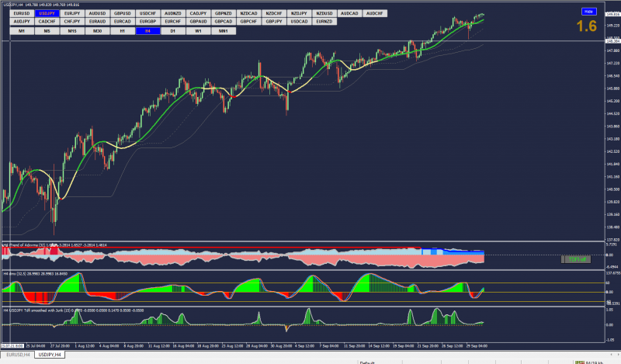
Task: Select the NZDUSD pair button
Action: tap(324, 13)
